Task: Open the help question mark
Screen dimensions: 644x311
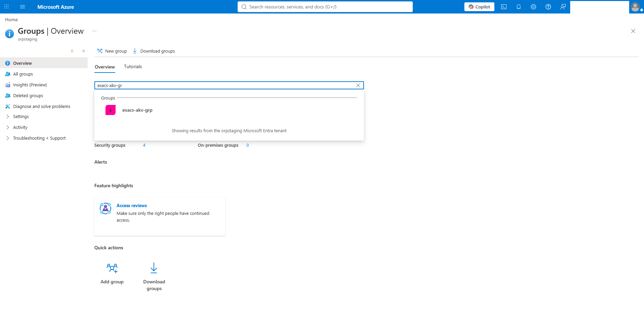Action: 548,7
